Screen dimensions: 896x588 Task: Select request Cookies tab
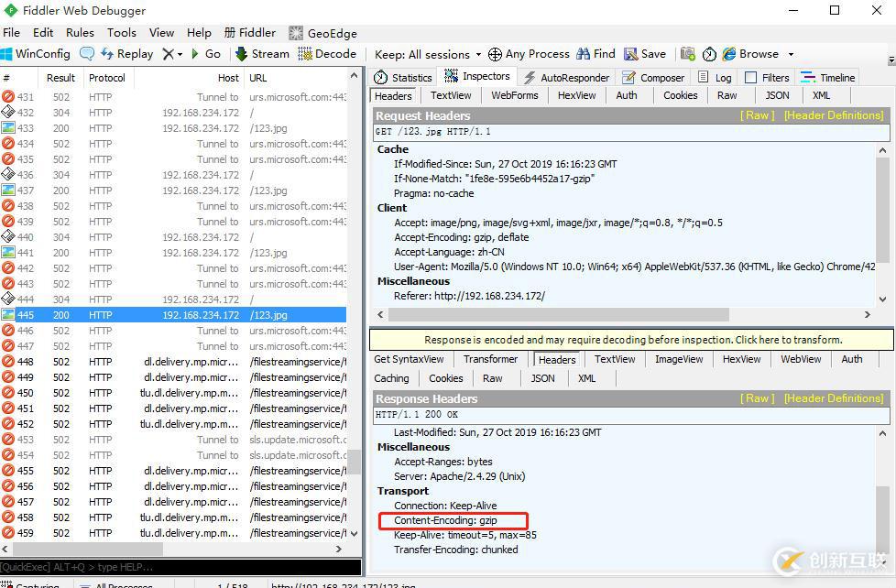coord(680,95)
